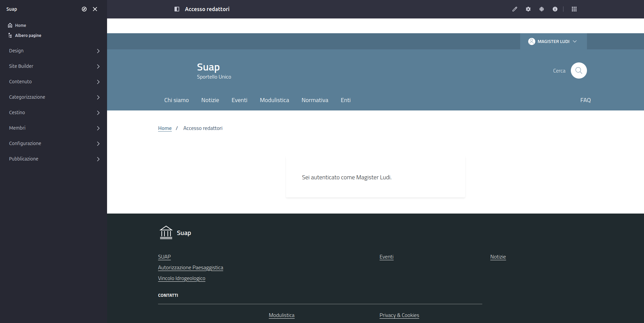The image size is (644, 323).
Task: Go to Chi siamo navigation item
Action: [x=176, y=100]
